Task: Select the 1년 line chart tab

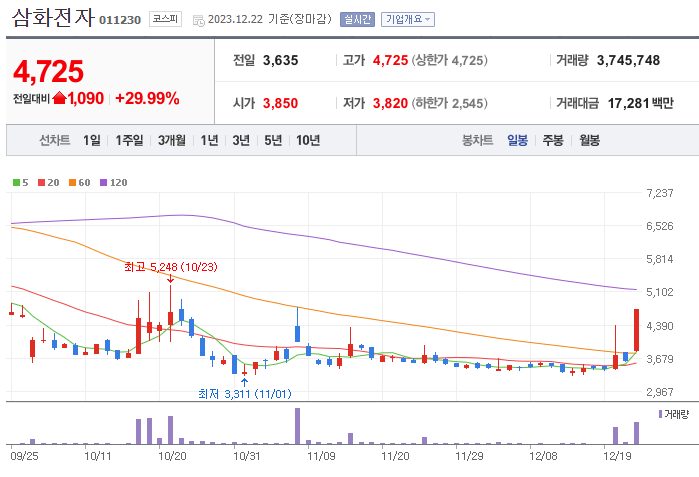Action: click(x=209, y=140)
